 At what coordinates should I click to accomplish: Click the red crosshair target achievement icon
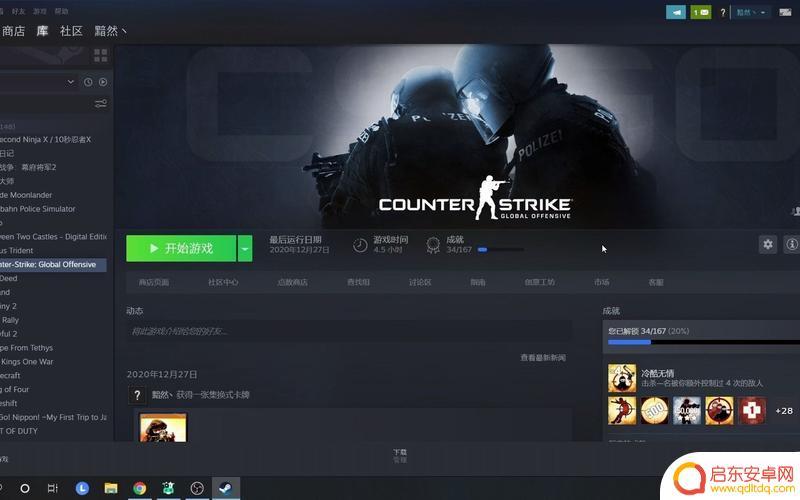coord(719,411)
